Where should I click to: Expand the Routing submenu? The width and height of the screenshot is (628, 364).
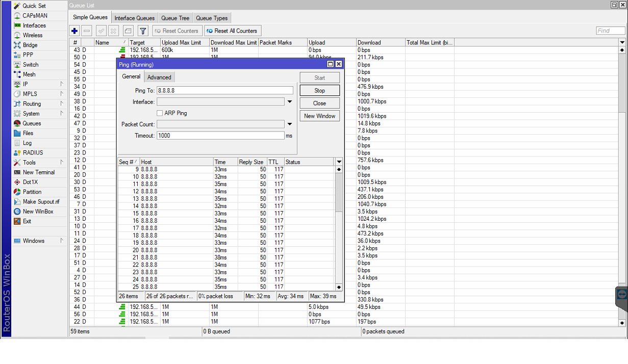tap(62, 103)
